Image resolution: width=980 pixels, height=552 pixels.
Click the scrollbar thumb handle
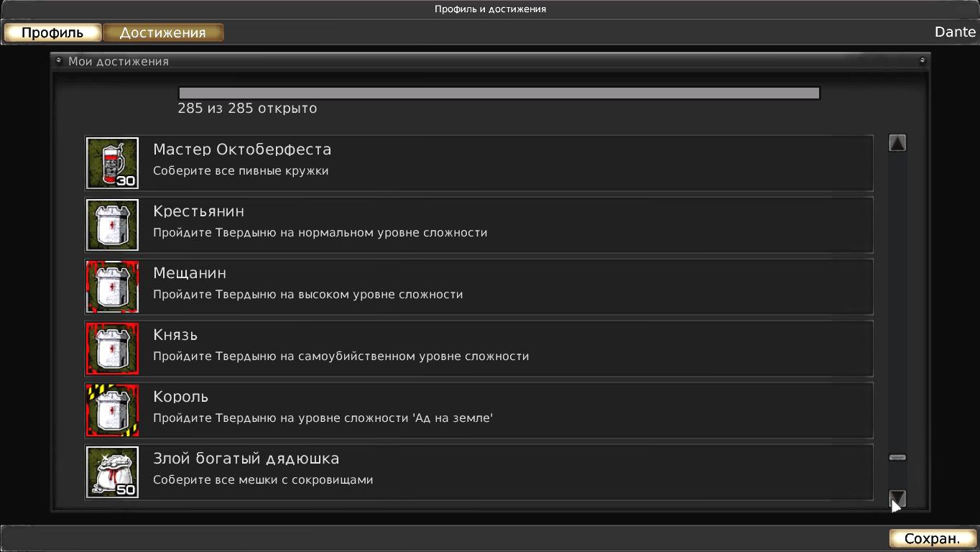point(897,457)
